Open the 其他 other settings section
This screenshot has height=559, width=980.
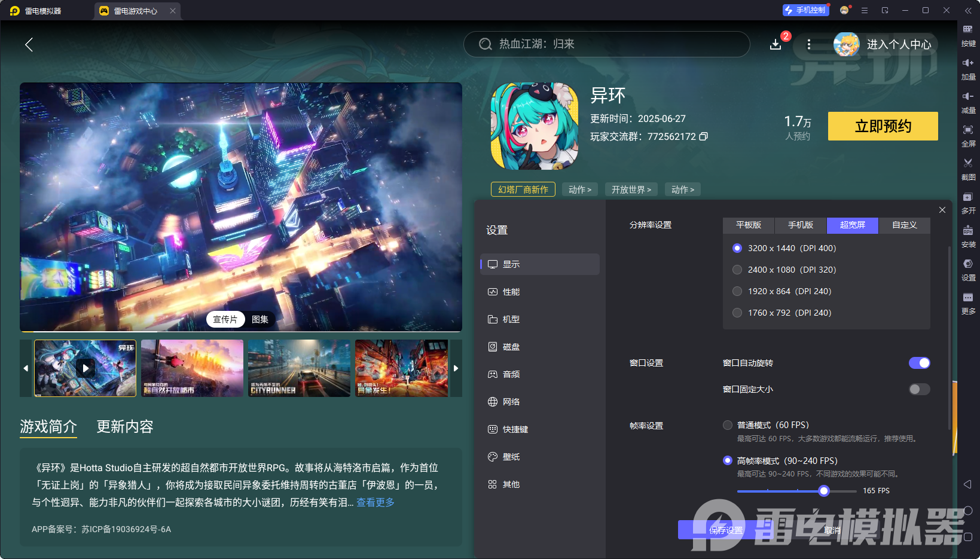540,484
